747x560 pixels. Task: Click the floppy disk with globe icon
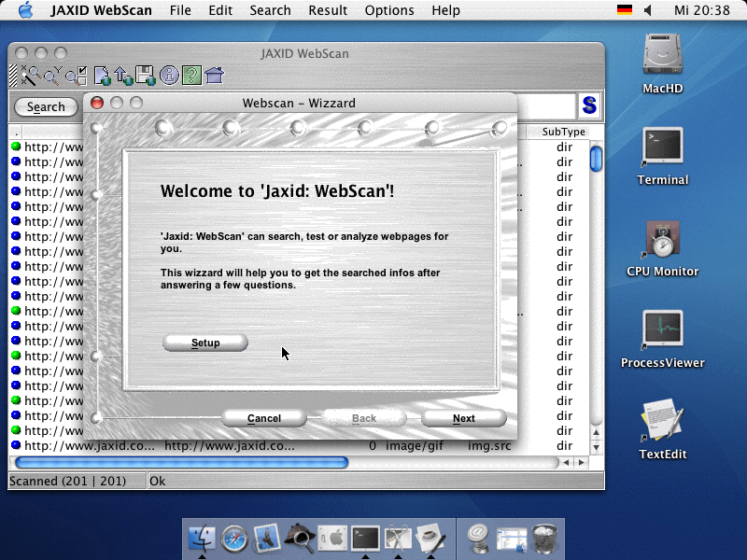[x=146, y=76]
